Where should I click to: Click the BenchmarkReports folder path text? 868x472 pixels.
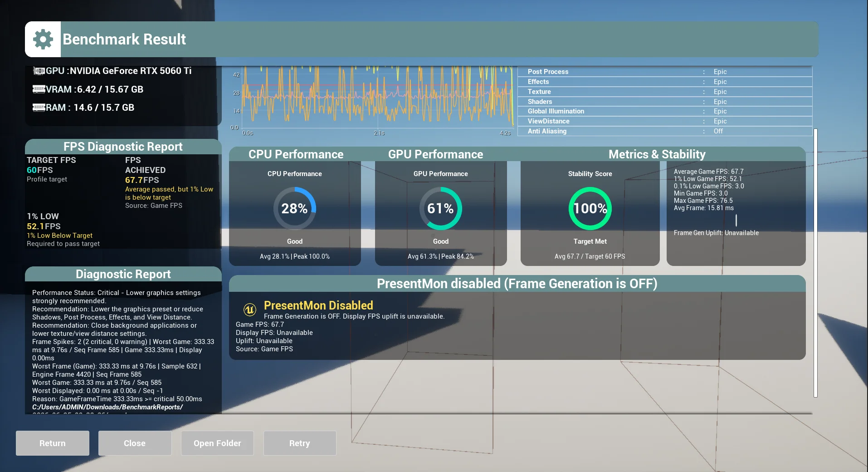click(107, 407)
